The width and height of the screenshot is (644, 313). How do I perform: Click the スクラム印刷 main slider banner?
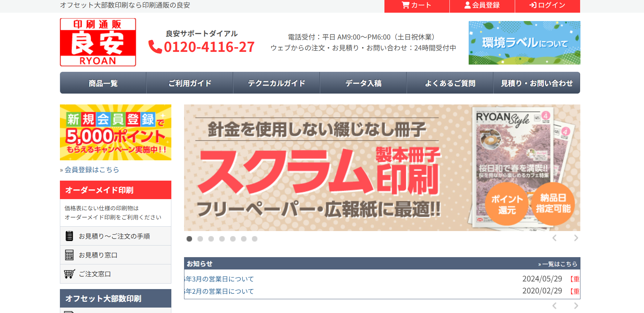coord(382,168)
